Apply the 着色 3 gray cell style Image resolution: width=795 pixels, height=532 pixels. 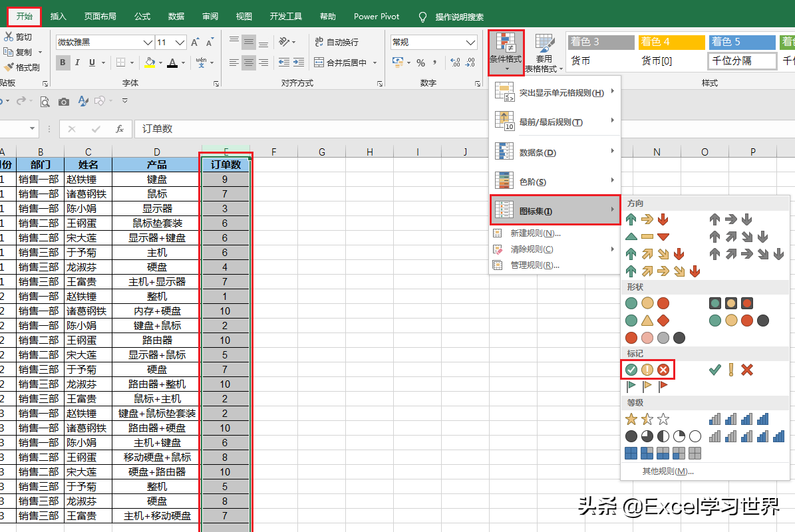601,42
